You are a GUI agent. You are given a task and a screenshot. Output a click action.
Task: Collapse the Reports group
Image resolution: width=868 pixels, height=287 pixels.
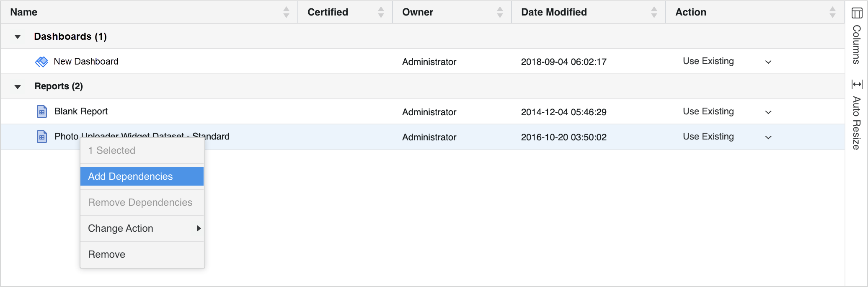coord(18,87)
